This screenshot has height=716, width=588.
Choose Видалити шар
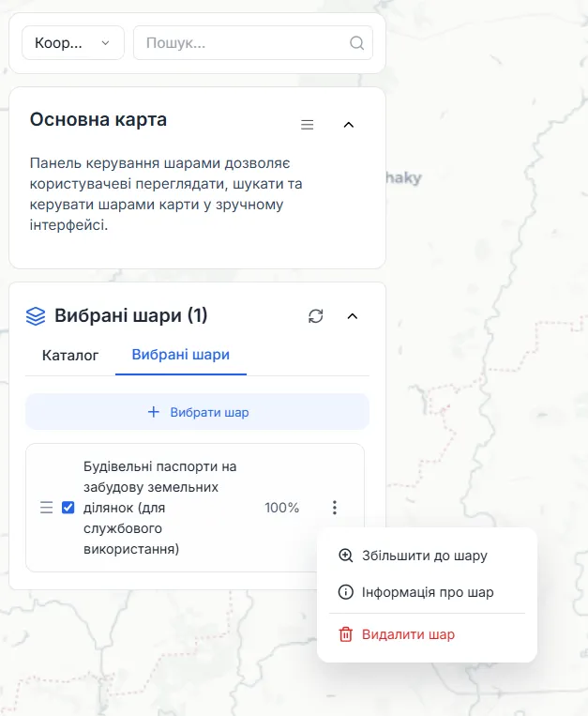coord(427,634)
